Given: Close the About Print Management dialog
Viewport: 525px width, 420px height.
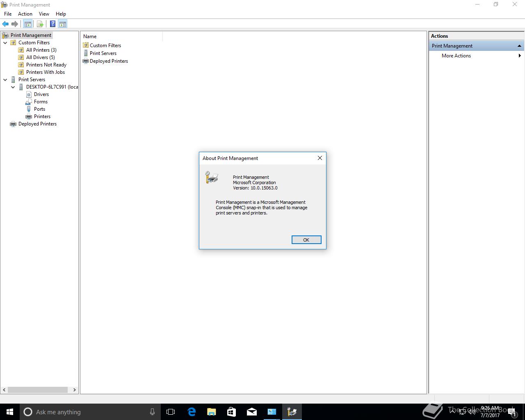Looking at the screenshot, I should pos(320,158).
